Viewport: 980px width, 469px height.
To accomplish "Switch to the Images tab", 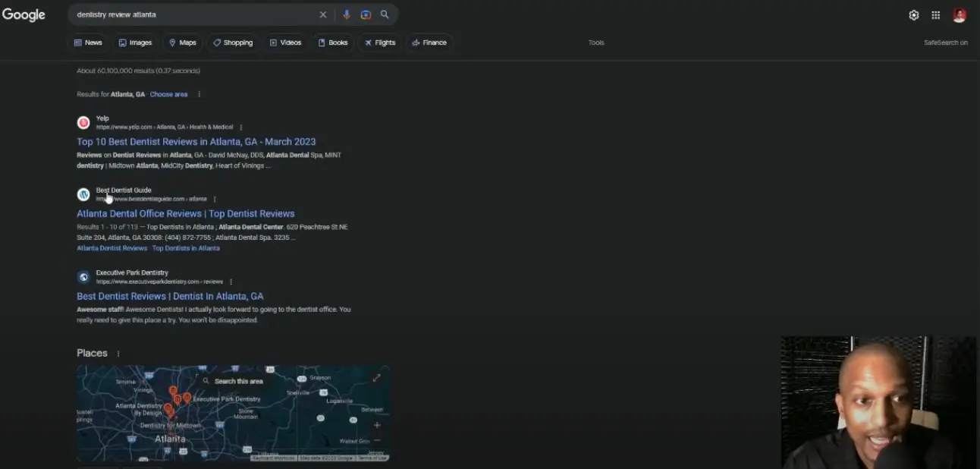I will [135, 42].
